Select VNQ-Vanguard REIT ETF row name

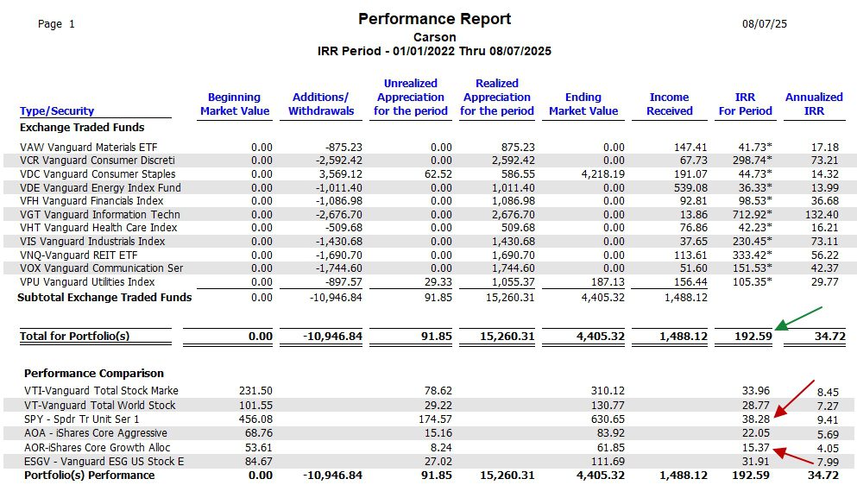click(79, 255)
